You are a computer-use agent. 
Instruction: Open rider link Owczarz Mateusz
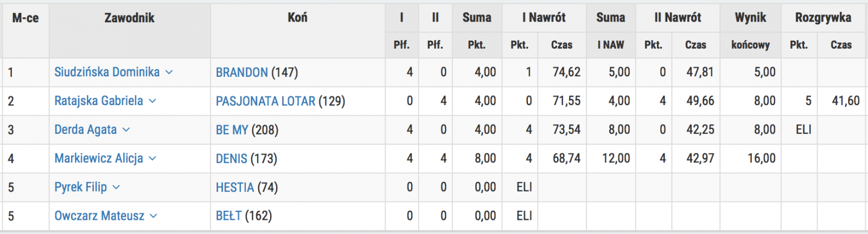coord(99,216)
